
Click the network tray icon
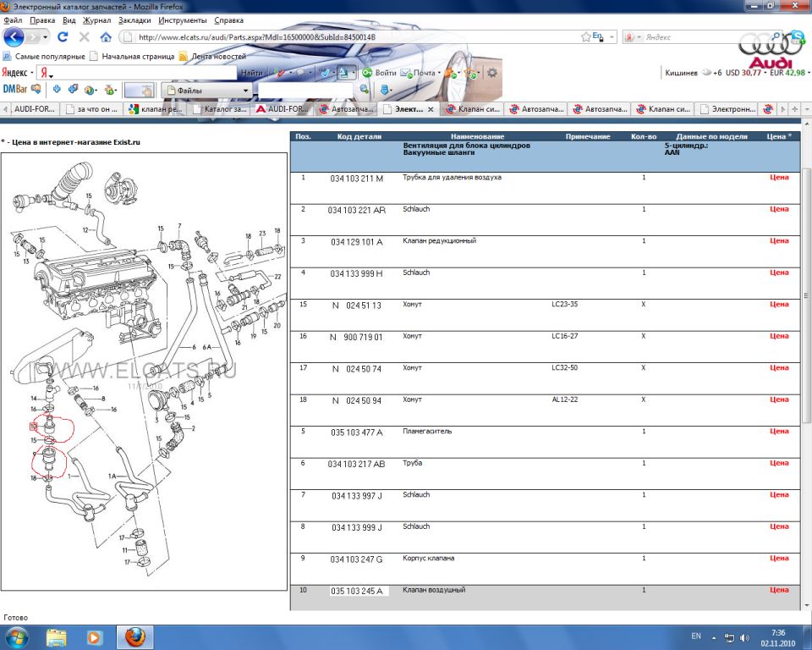[x=729, y=637]
